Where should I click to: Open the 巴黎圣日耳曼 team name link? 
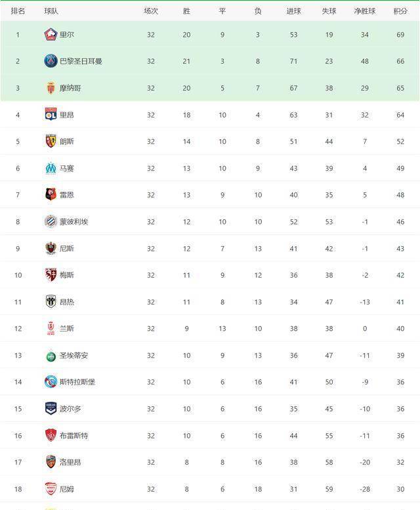(x=81, y=61)
